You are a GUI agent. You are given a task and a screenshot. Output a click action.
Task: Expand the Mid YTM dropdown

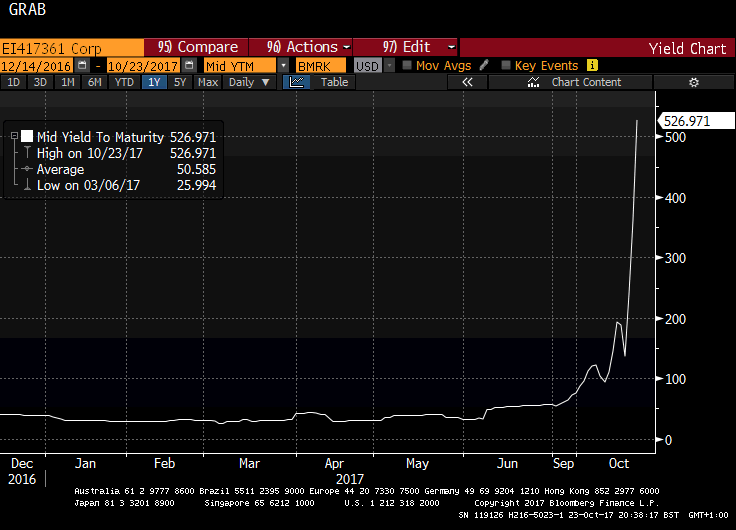click(284, 65)
